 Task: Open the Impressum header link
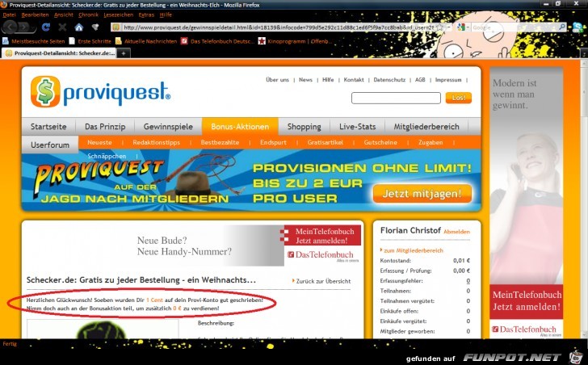pyautogui.click(x=448, y=80)
